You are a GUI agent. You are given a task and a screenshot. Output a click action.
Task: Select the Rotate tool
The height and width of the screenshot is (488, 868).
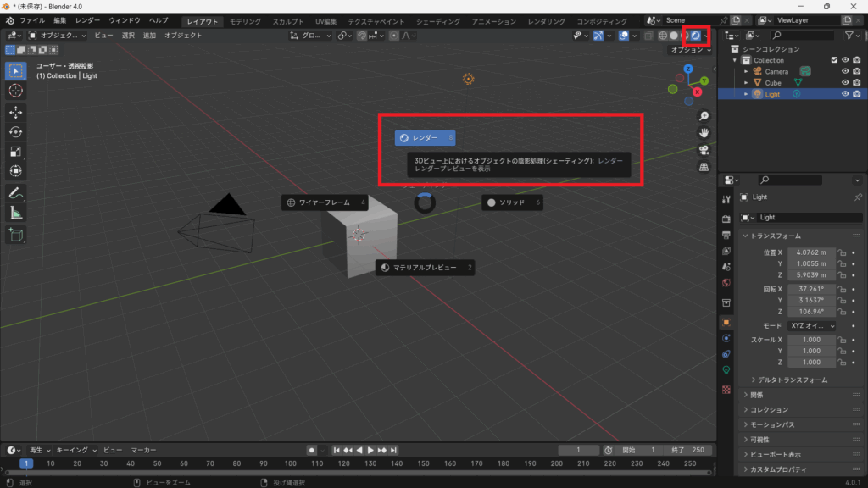point(15,132)
